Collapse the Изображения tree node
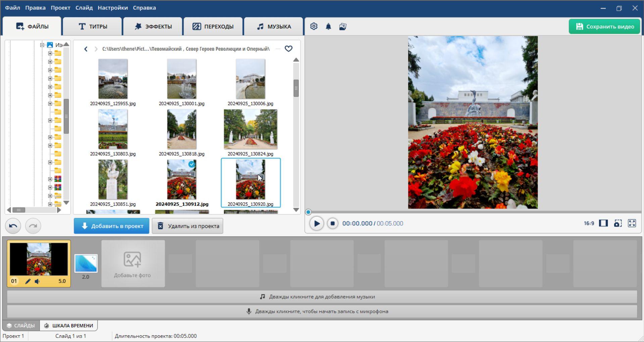The width and height of the screenshot is (644, 342). tap(42, 45)
